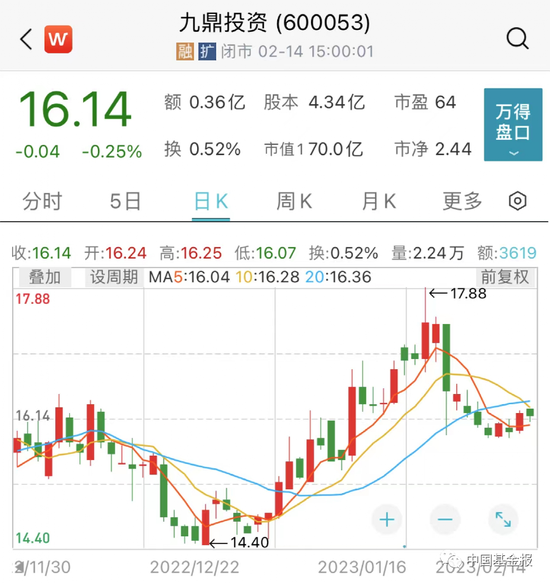Expand chart to fullscreen arrows icon

(503, 519)
